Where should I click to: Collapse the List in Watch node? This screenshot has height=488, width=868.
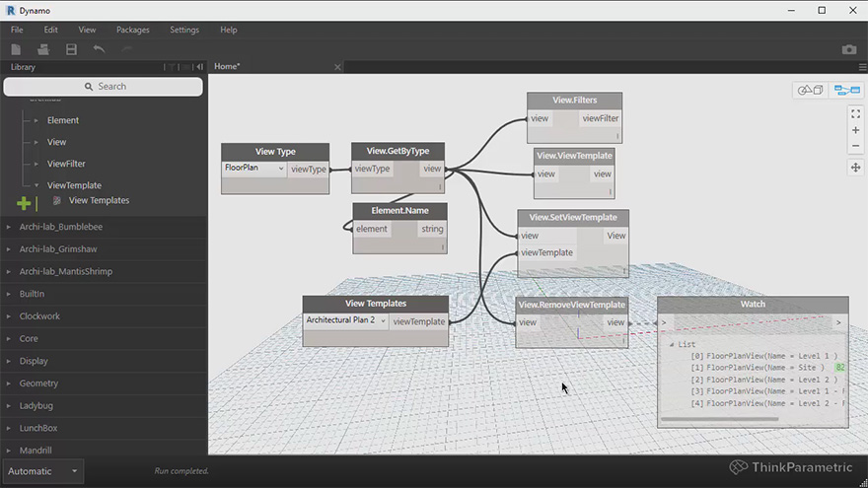tap(672, 345)
